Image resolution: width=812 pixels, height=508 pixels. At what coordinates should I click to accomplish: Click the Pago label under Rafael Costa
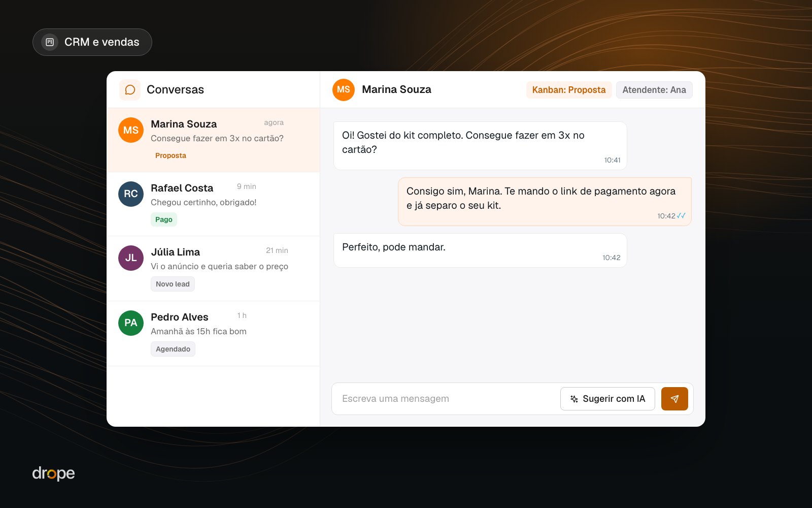point(164,219)
